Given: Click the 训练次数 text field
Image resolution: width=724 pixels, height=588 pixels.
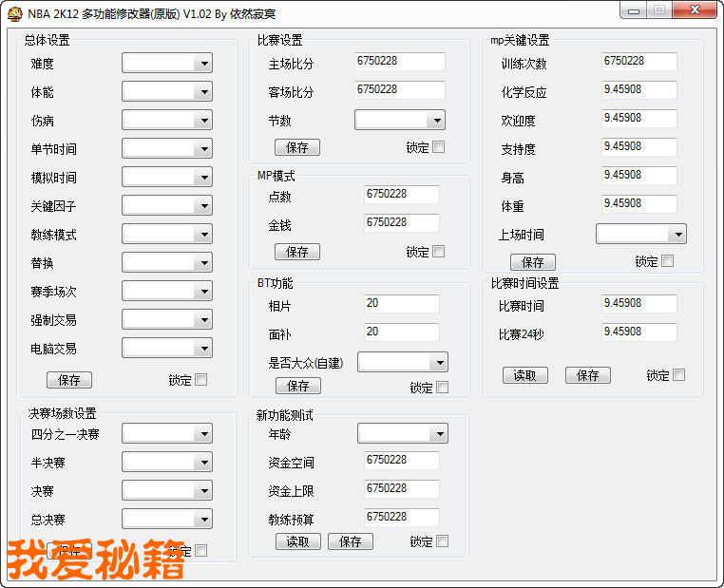Looking at the screenshot, I should pos(638,62).
